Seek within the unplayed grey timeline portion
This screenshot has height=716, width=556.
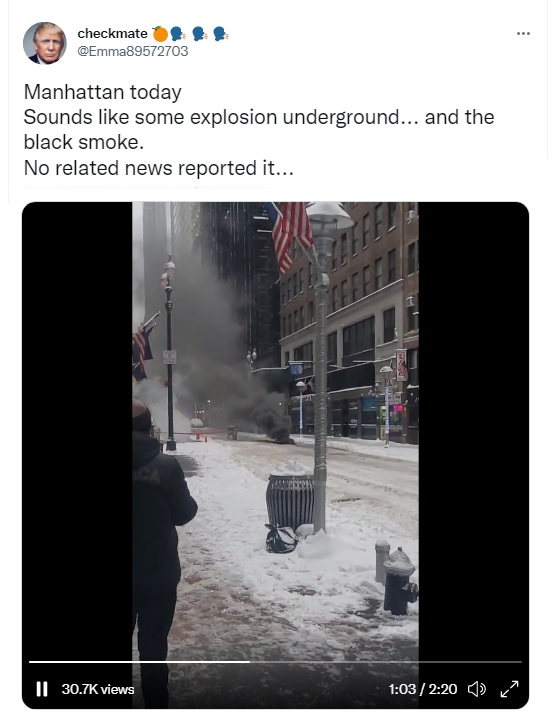pos(386,661)
